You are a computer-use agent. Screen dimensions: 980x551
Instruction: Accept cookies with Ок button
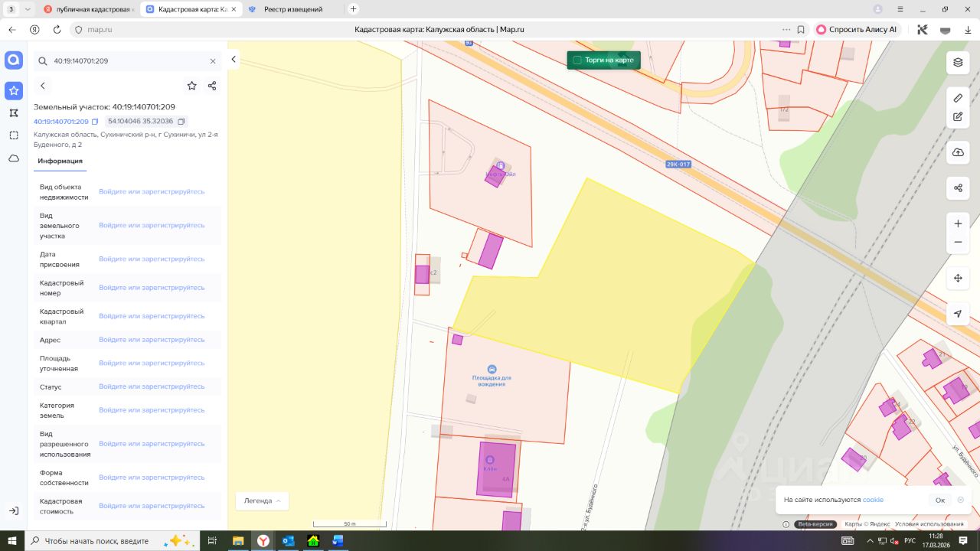pos(940,500)
